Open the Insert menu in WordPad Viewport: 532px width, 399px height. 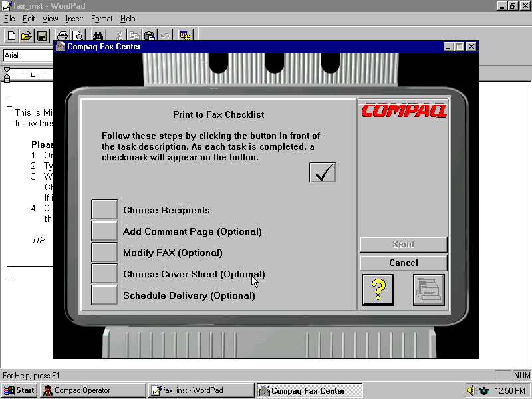(74, 19)
